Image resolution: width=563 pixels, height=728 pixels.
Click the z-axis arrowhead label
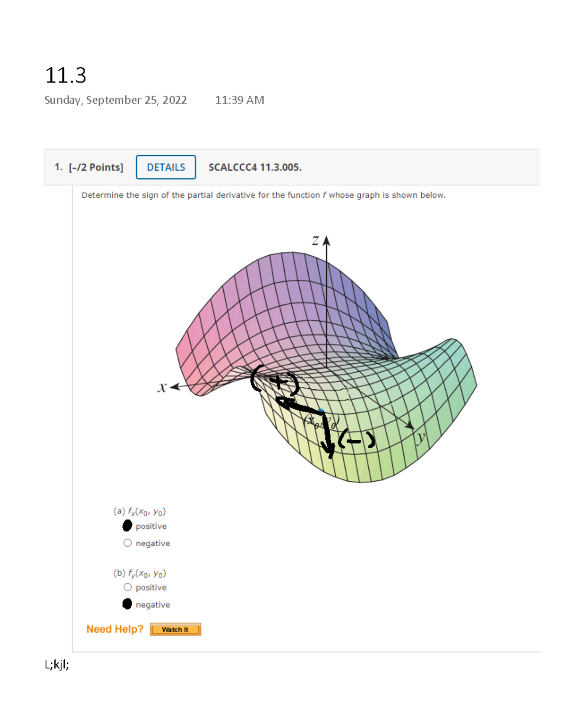316,240
